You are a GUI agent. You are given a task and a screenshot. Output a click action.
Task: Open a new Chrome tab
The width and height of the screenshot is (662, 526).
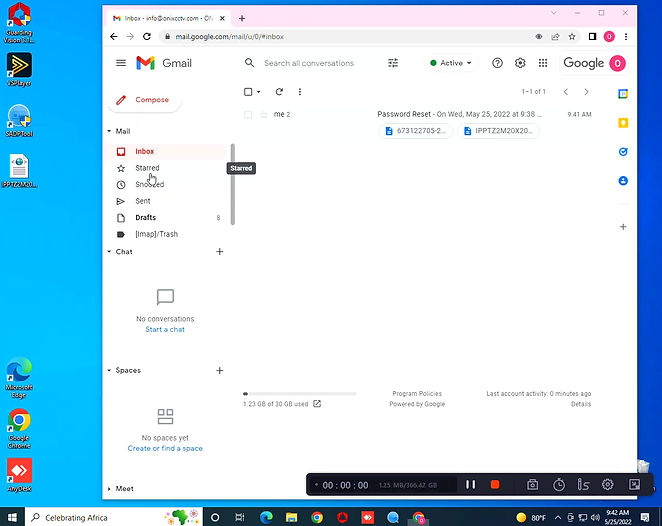[242, 18]
